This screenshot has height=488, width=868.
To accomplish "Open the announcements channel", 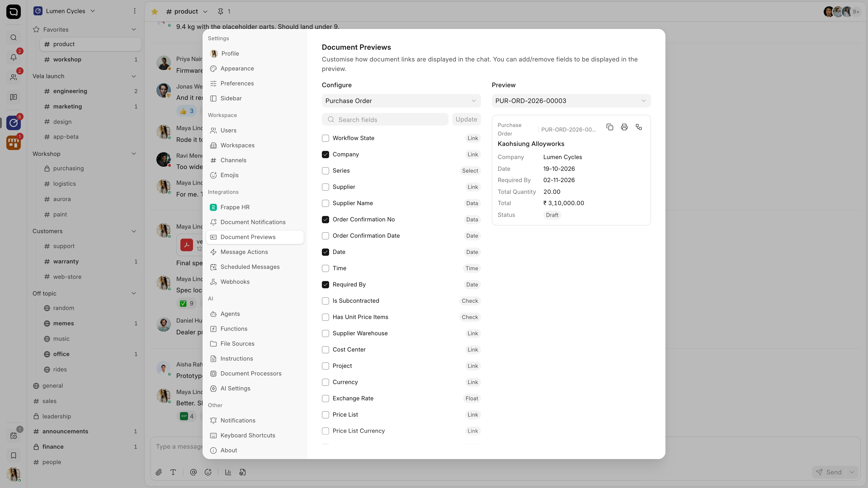I will point(86,431).
